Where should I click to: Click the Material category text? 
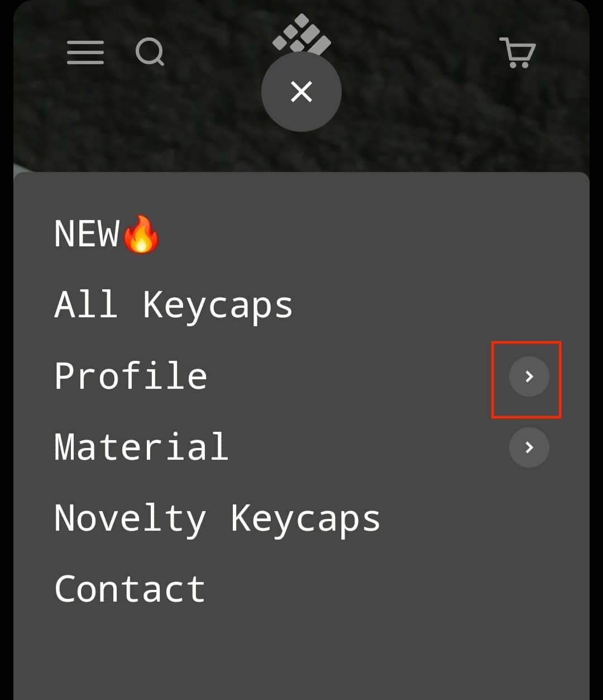click(141, 446)
